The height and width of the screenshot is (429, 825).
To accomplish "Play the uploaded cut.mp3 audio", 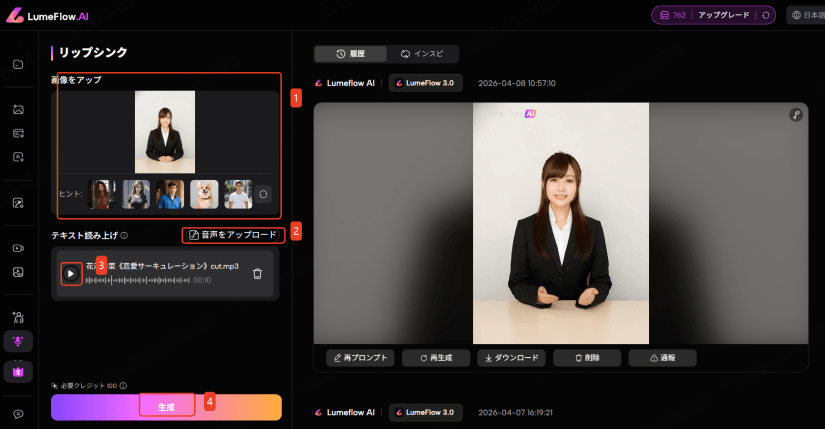I will point(71,274).
